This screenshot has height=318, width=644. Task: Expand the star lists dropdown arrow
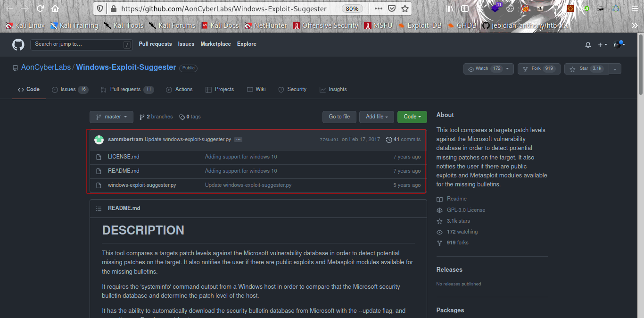615,69
